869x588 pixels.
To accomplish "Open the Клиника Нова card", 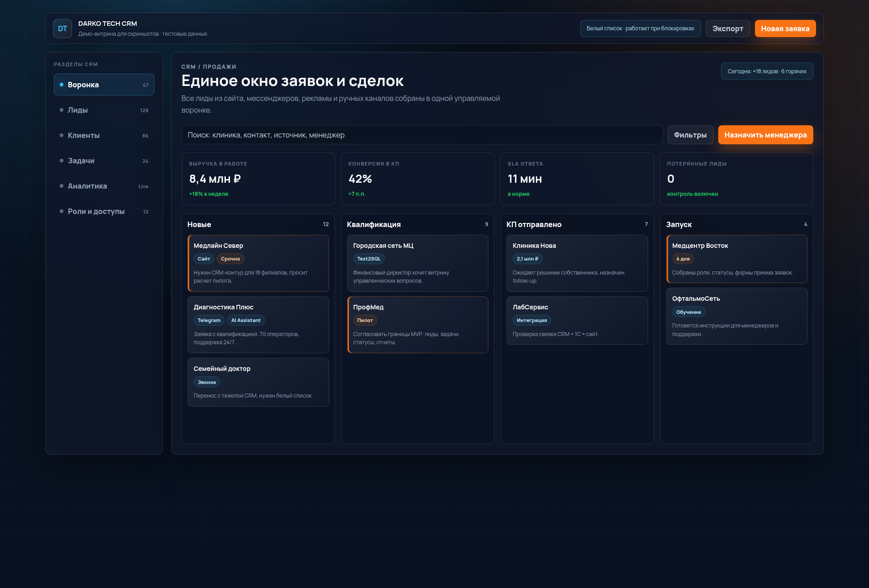I will 577,263.
